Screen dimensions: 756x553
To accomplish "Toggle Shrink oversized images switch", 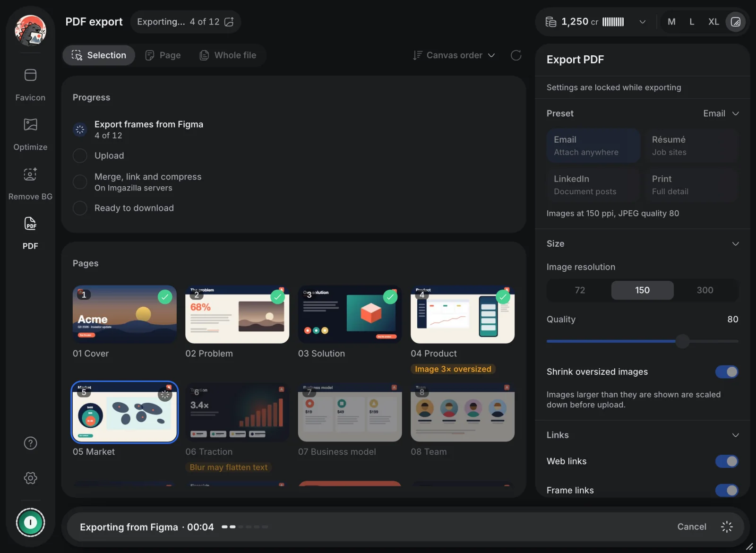I will 727,372.
